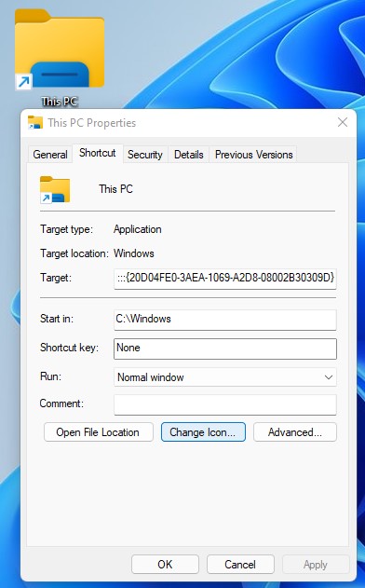Click Cancel to discard changes
The width and height of the screenshot is (365, 588).
click(240, 565)
